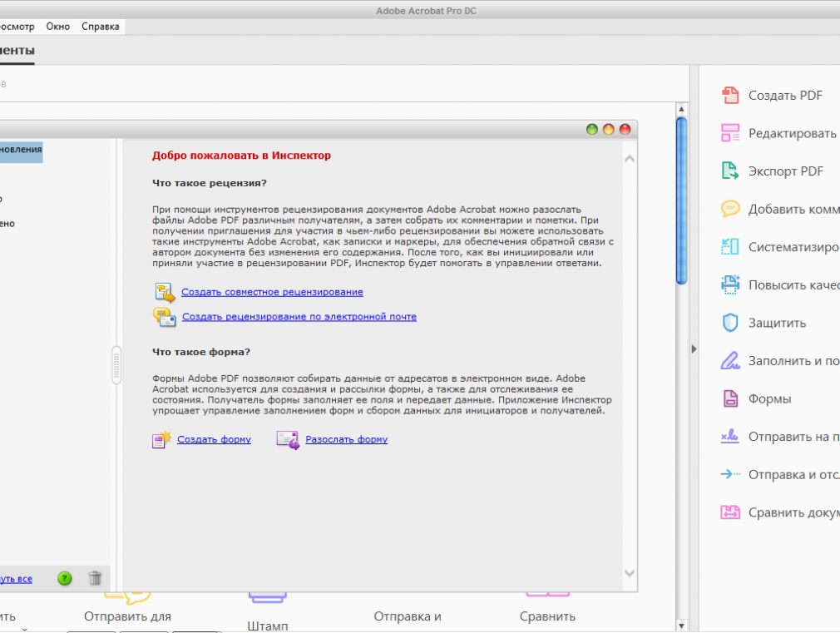Open the Отправка и tool in tools grid
This screenshot has height=633, width=840.
point(408,616)
